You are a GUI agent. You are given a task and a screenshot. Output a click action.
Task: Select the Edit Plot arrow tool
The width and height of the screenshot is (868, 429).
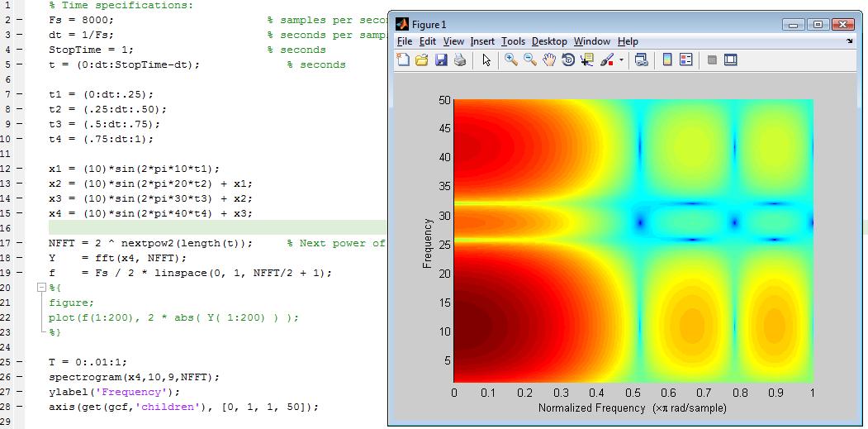click(486, 60)
